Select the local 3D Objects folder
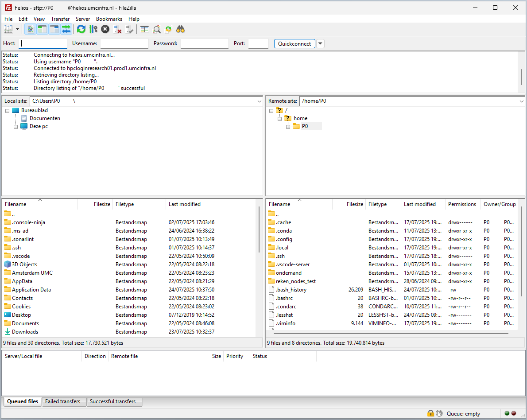 click(x=24, y=264)
